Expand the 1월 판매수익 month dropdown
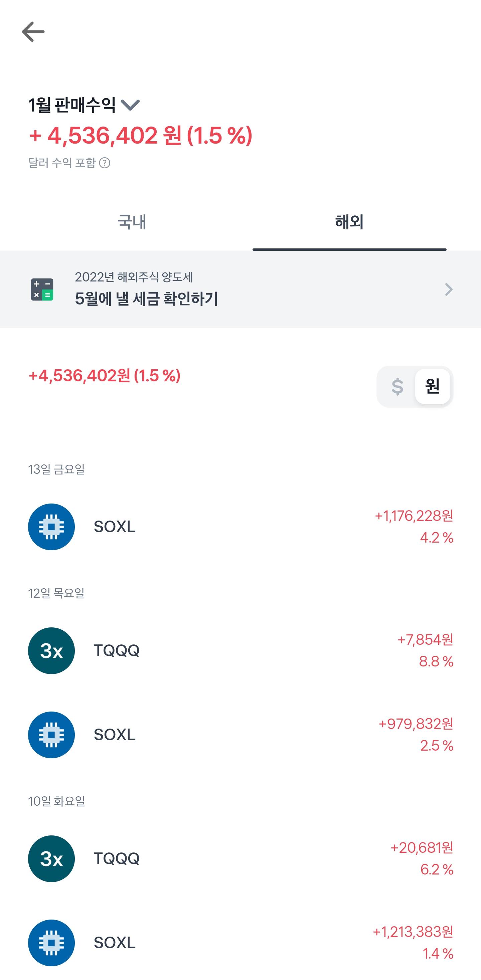Screen dimensions: 481x980 [130, 105]
